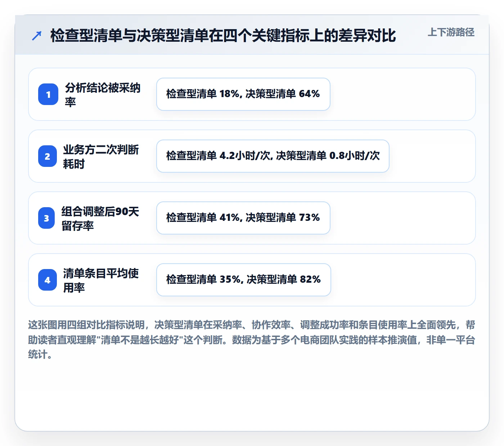Click the numbered badge 3
This screenshot has height=446, width=504.
coord(46,218)
